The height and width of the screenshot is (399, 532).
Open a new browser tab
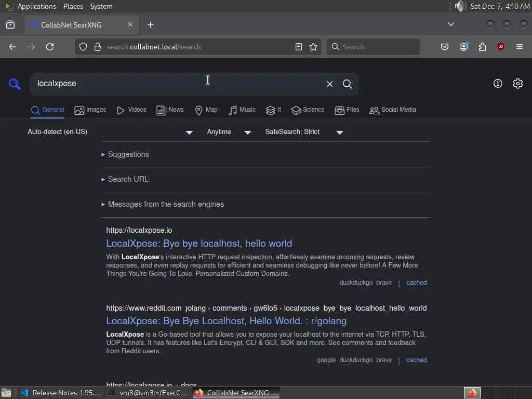151,25
